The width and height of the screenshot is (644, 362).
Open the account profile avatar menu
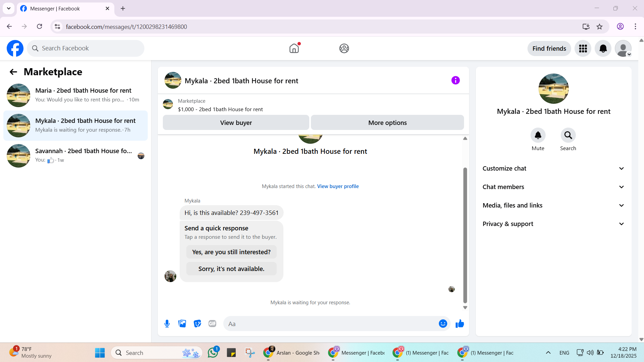(x=623, y=49)
